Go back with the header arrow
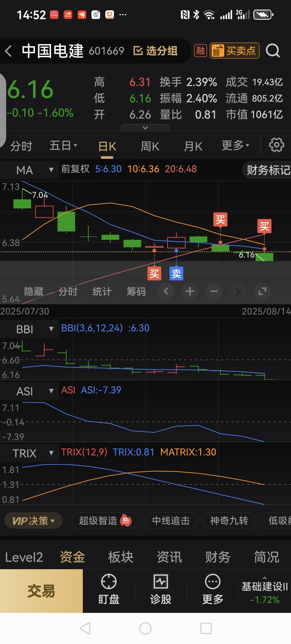This screenshot has height=644, width=291. 8,51
